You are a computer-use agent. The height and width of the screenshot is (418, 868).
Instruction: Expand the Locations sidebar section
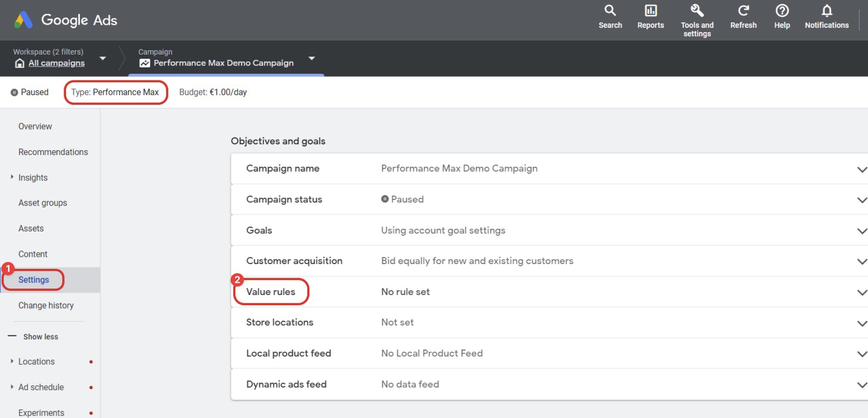tap(12, 362)
